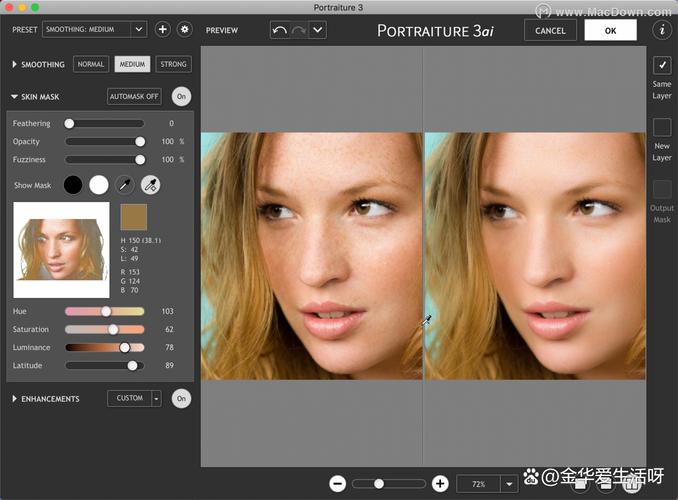The height and width of the screenshot is (500, 678).
Task: Click the Feathering value 0
Action: click(x=172, y=124)
